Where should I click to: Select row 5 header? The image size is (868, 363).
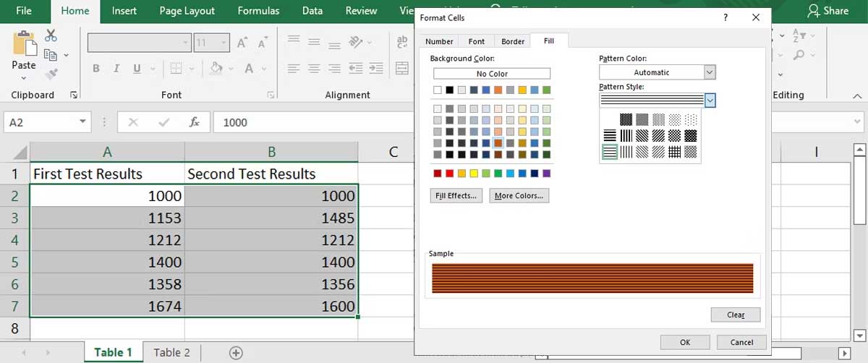(14, 262)
